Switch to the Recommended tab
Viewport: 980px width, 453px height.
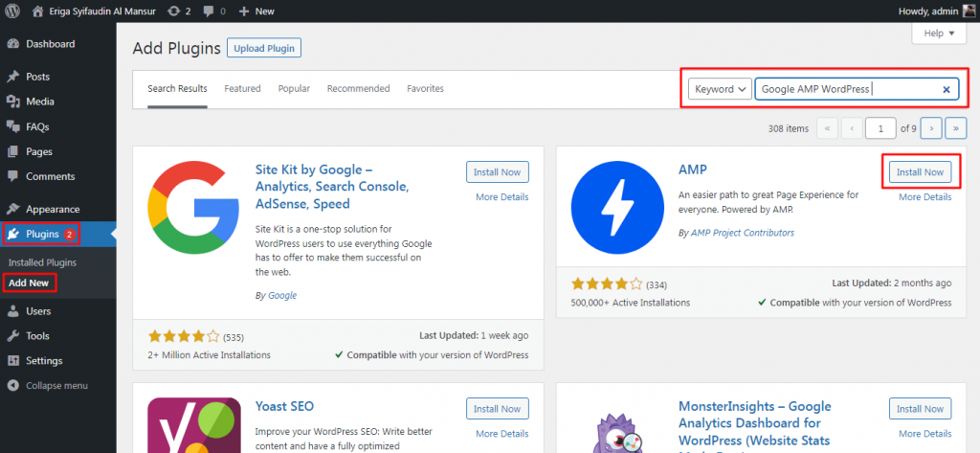[358, 89]
